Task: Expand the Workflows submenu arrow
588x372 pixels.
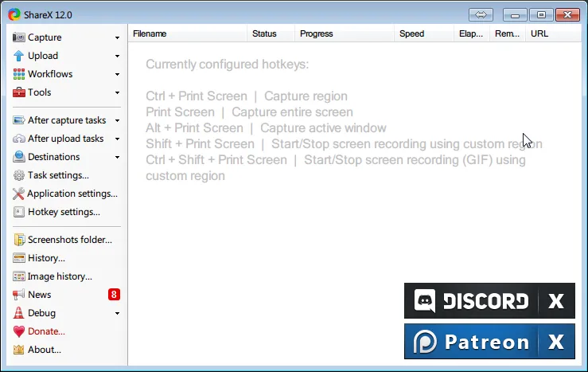Action: (118, 75)
